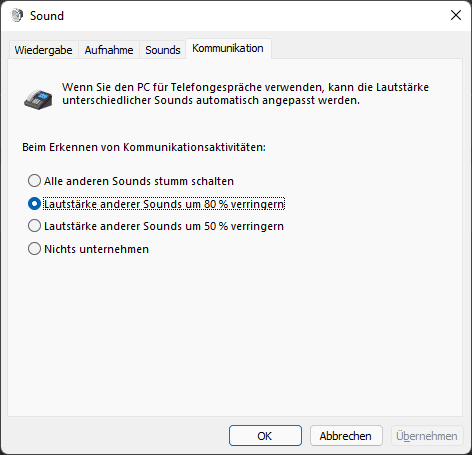This screenshot has height=455, width=472.
Task: Click empty tab strip right of Kommunikation
Action: [x=367, y=48]
